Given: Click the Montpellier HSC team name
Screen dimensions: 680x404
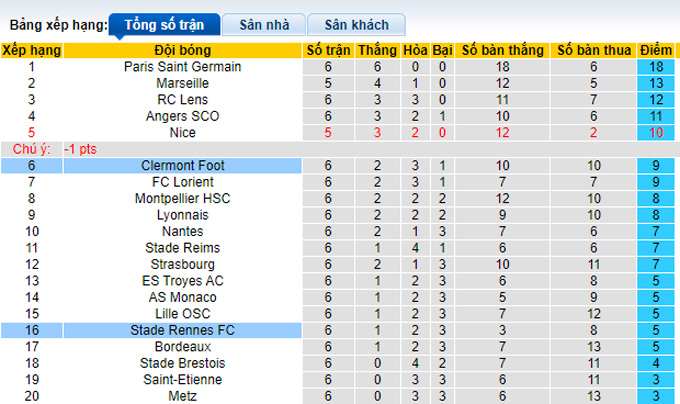Looking at the screenshot, I should [182, 199].
